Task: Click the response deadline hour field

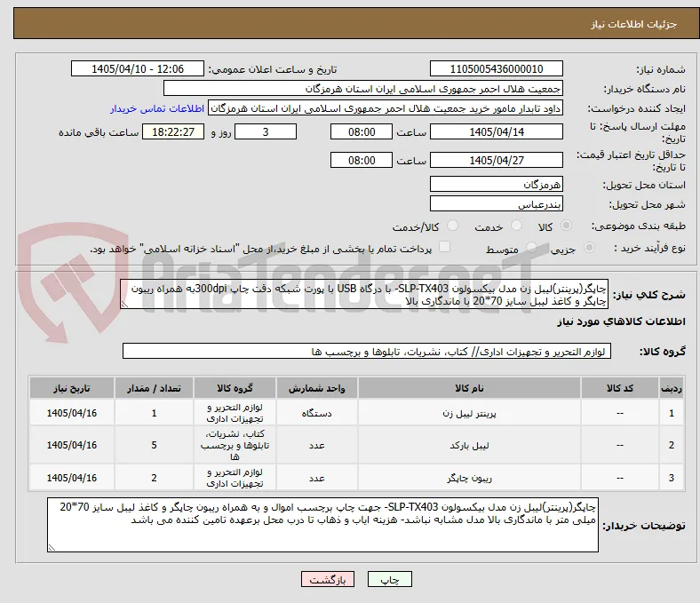Action: click(362, 131)
